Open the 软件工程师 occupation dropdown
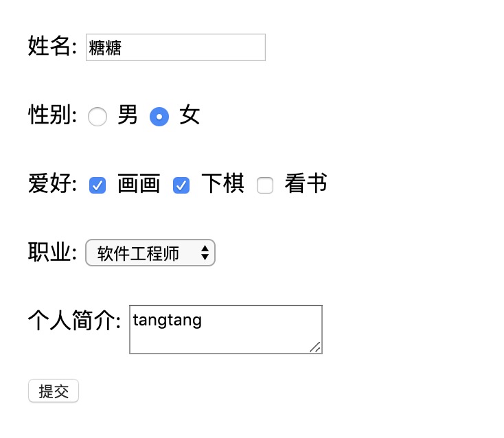The height and width of the screenshot is (438, 504). coord(150,253)
